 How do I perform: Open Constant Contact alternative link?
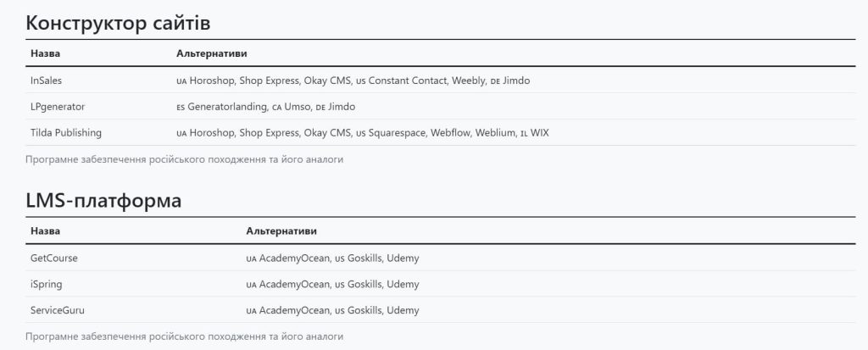pyautogui.click(x=408, y=81)
